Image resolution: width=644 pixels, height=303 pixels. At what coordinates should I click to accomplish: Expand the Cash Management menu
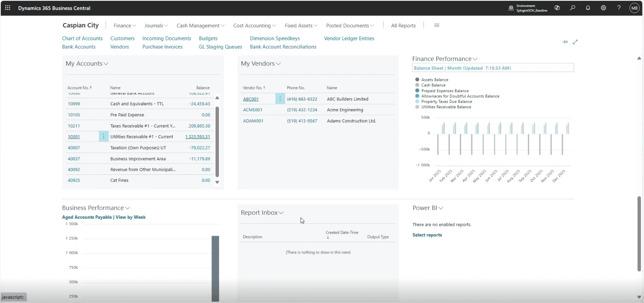[200, 26]
